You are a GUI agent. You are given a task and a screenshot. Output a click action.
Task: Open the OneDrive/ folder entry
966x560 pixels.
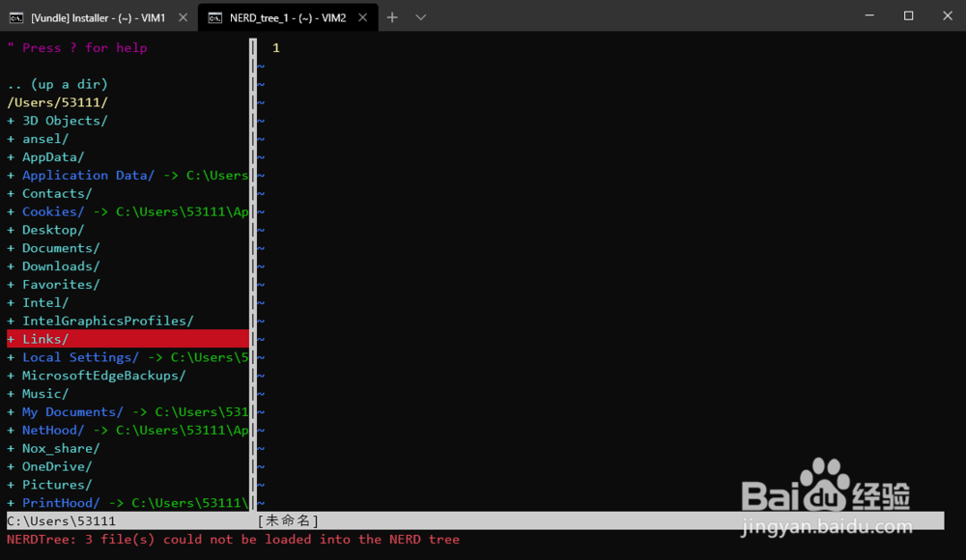pyautogui.click(x=54, y=466)
